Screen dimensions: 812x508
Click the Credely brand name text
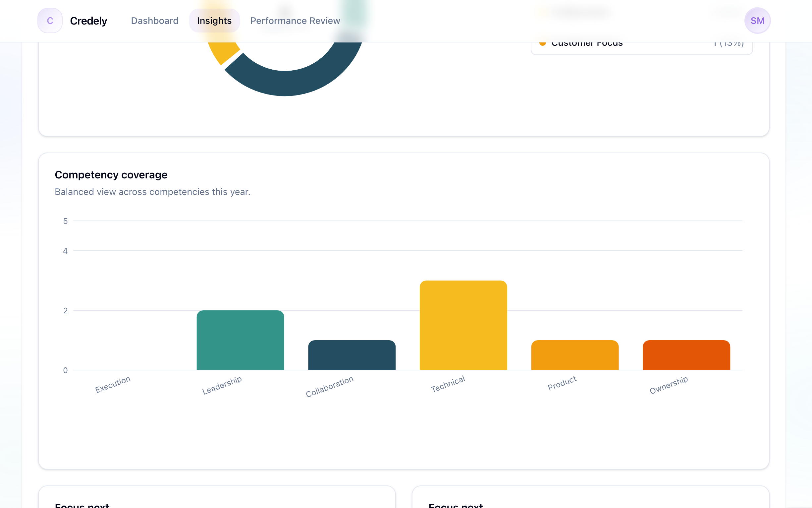pyautogui.click(x=88, y=21)
